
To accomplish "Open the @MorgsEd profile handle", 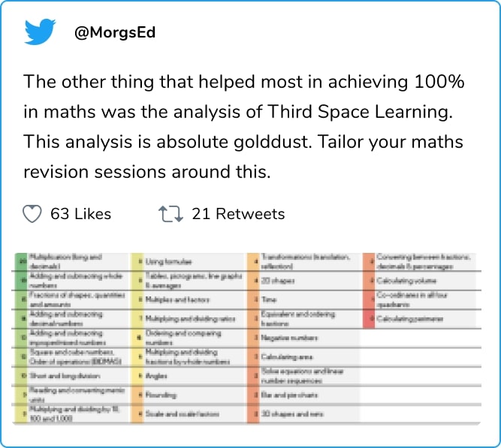I will [115, 34].
